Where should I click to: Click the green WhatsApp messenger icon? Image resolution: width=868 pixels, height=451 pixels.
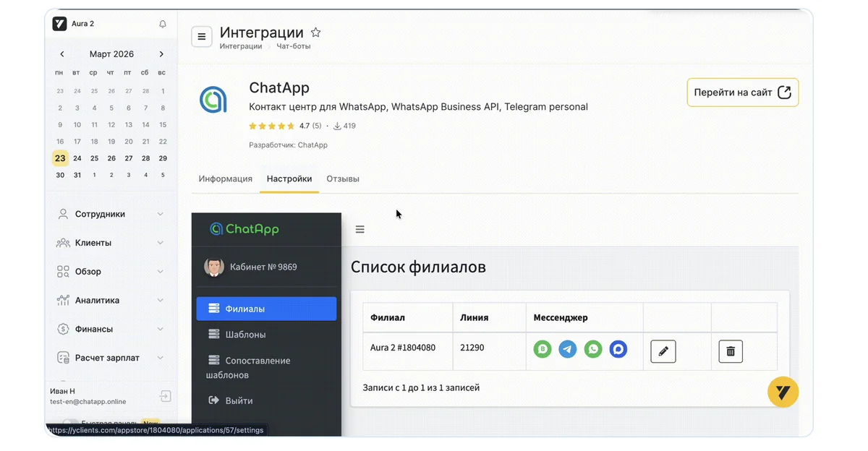tap(593, 350)
